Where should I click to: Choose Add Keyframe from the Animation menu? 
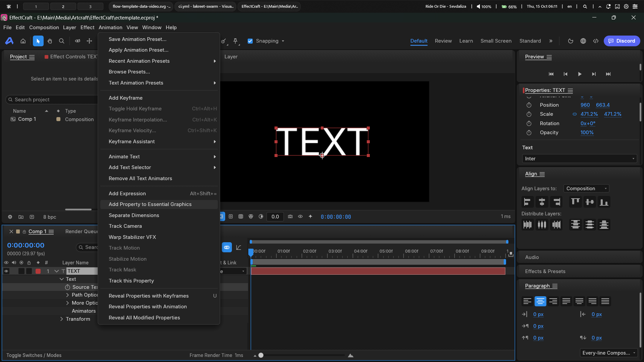(158, 98)
